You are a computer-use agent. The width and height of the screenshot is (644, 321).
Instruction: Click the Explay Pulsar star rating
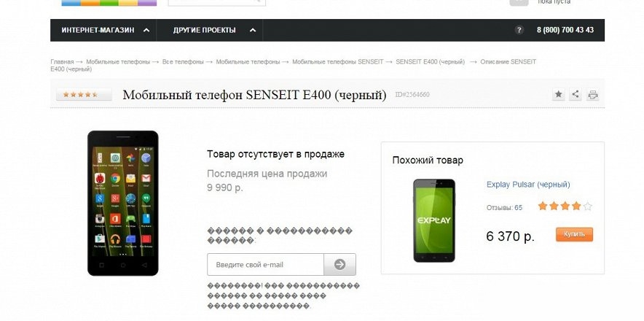coord(565,206)
